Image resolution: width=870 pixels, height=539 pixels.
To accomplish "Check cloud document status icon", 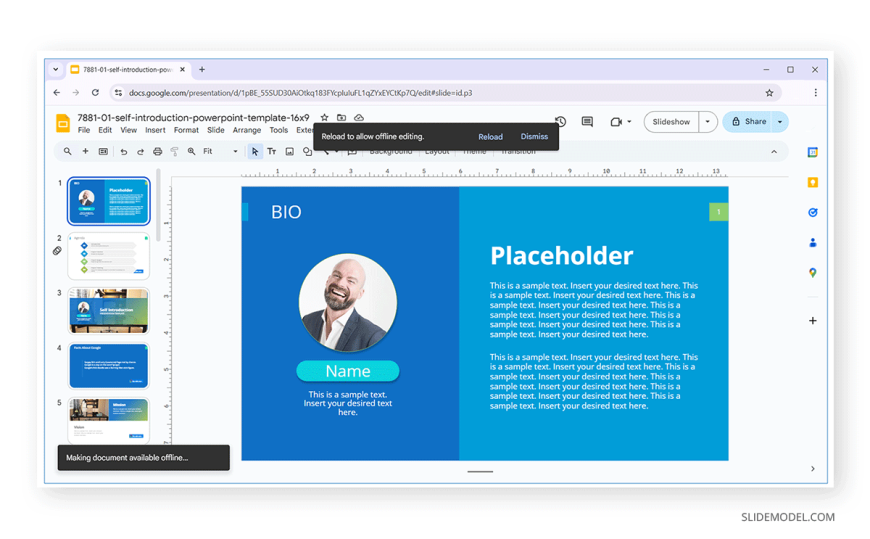I will [359, 118].
